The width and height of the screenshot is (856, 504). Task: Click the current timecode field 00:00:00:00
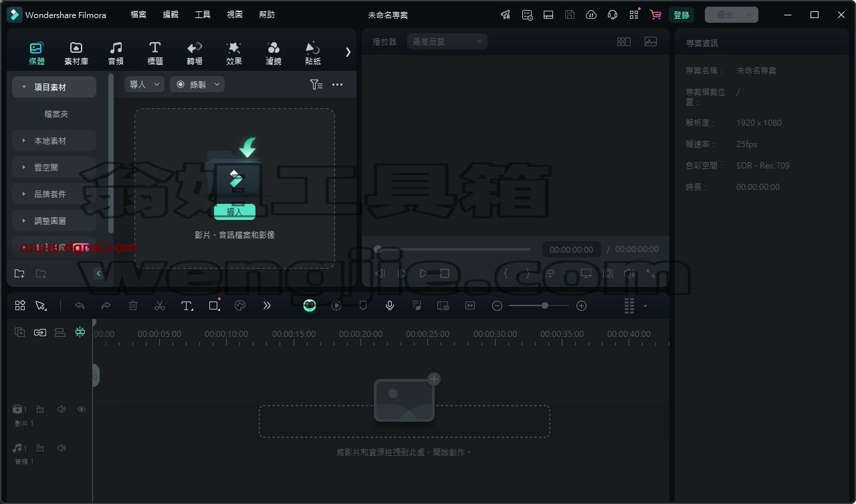[x=572, y=249]
